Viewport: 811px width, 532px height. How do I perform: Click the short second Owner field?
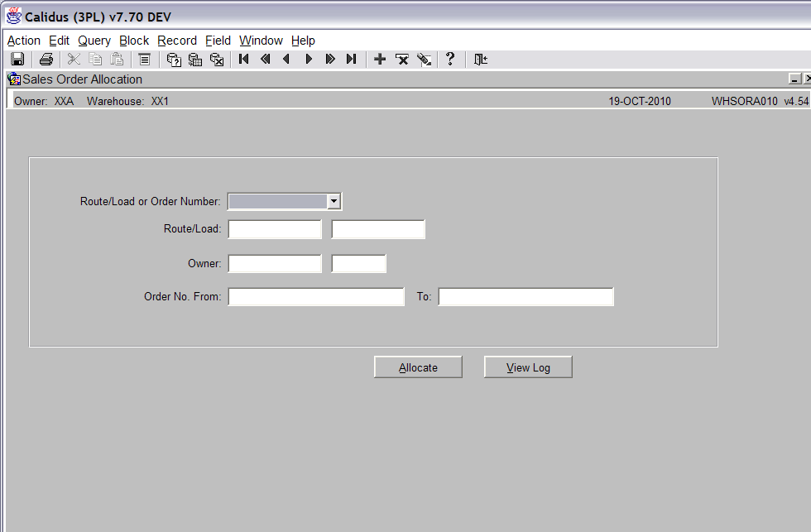pyautogui.click(x=358, y=264)
